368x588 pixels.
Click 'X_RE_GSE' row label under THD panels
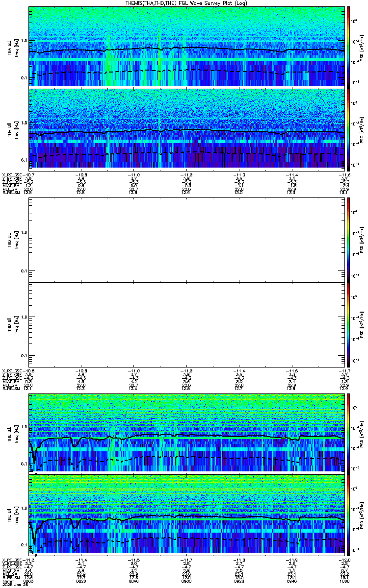point(11,370)
